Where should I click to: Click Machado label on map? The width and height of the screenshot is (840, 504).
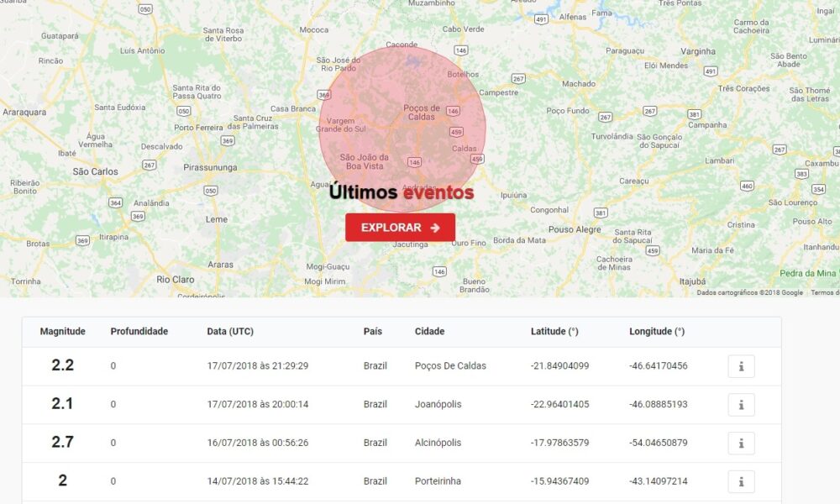(x=579, y=84)
